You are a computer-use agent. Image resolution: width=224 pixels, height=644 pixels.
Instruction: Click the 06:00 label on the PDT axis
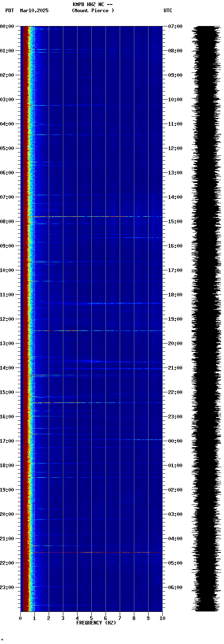[x=7, y=173]
